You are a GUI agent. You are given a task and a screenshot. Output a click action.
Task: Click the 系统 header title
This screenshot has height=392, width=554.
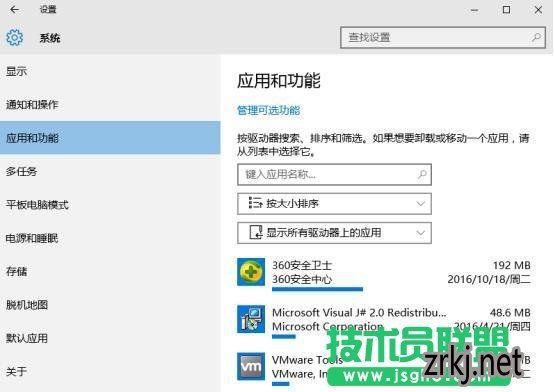coord(50,38)
